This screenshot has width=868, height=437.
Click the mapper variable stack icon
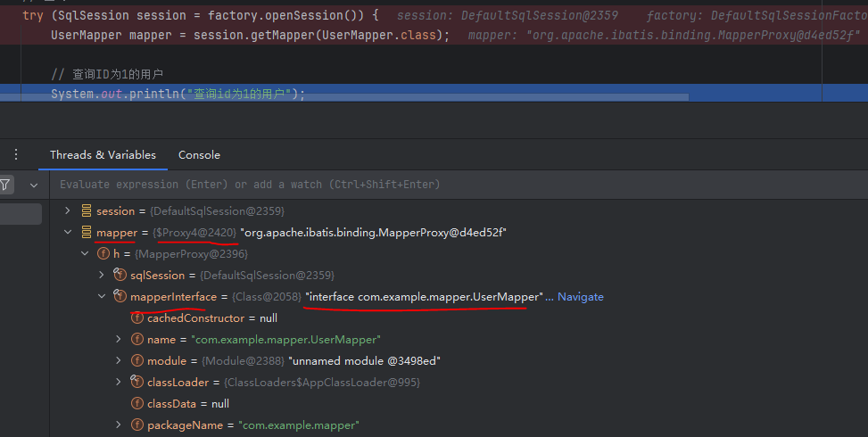pyautogui.click(x=87, y=233)
